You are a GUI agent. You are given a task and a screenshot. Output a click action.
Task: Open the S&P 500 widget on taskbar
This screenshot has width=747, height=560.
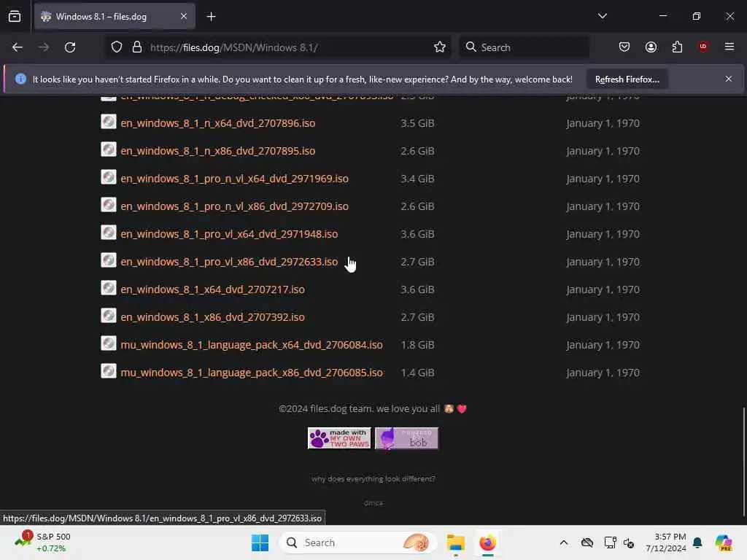(43, 542)
